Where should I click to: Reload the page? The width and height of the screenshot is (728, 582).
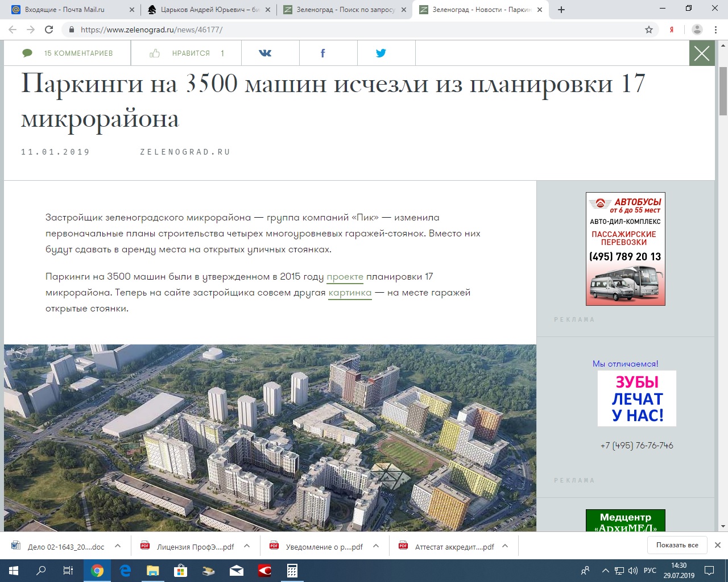(x=49, y=30)
